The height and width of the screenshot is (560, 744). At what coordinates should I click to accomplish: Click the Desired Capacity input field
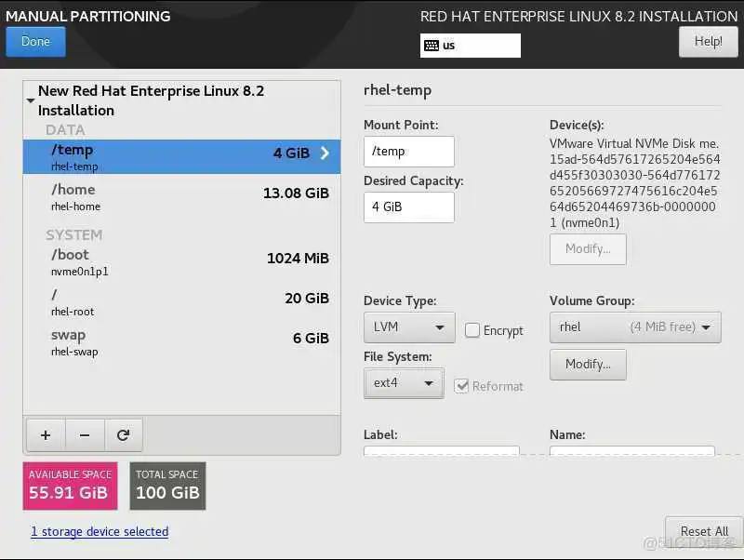[x=409, y=207]
